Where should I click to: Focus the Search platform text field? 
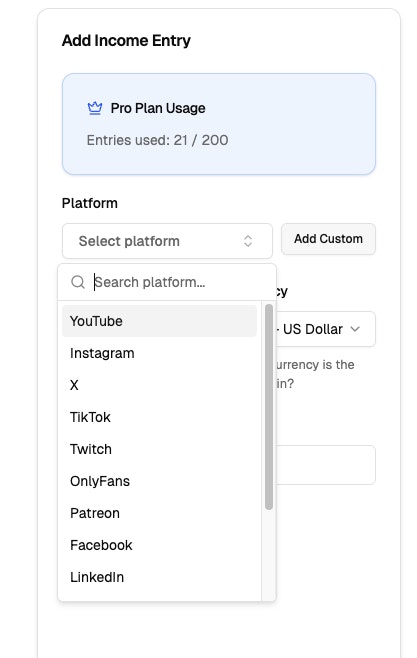(182, 282)
